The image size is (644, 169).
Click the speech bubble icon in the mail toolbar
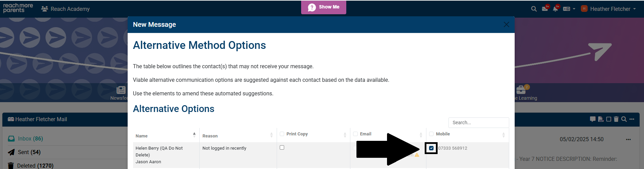coord(593,119)
